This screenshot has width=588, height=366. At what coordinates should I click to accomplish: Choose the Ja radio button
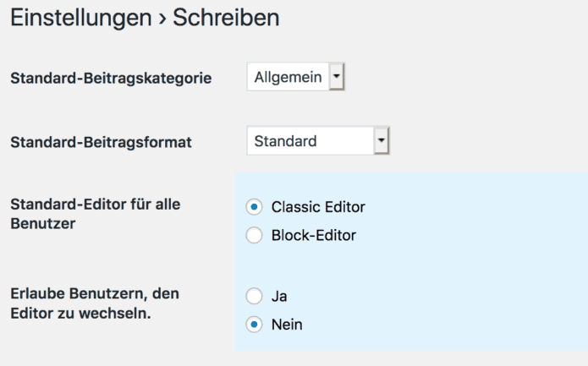coord(254,296)
